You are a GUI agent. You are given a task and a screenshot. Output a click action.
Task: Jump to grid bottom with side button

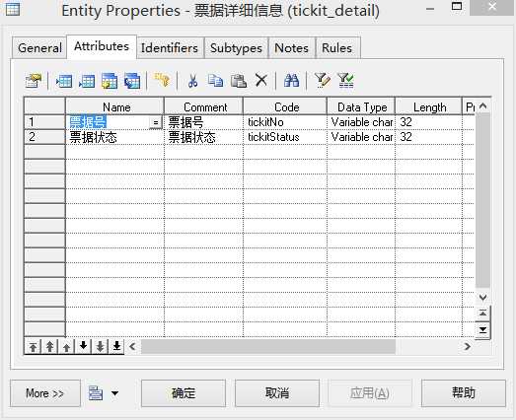pyautogui.click(x=483, y=330)
